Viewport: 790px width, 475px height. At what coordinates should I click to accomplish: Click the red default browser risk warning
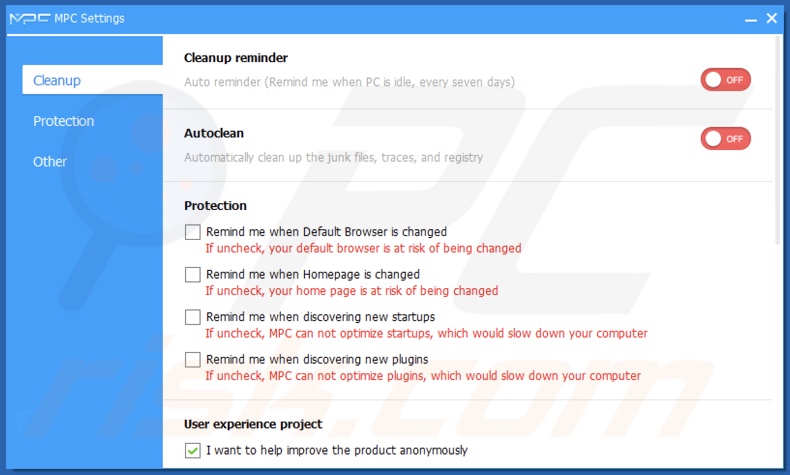pos(363,248)
